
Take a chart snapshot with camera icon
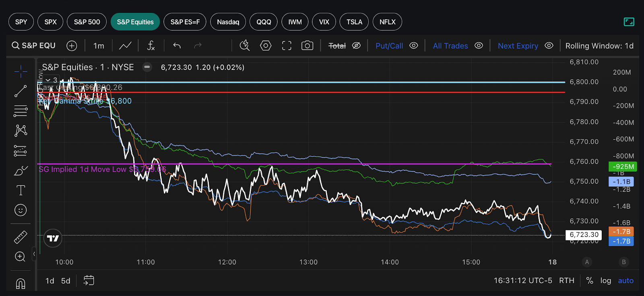(307, 45)
